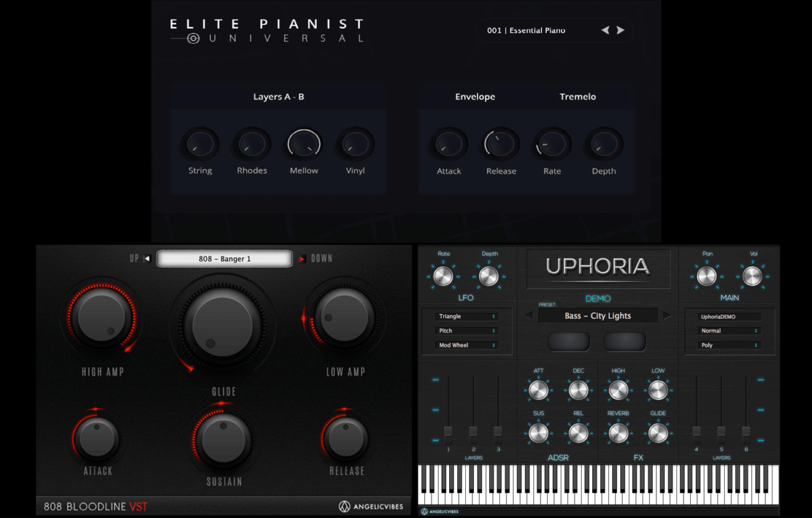Click next preset arrow in Elite Pianist
The image size is (812, 518).
click(620, 30)
